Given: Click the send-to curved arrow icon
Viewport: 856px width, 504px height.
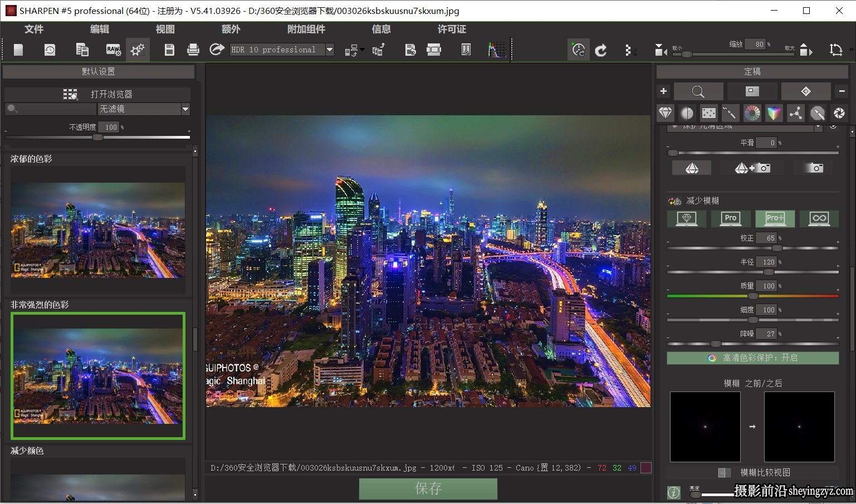Looking at the screenshot, I should [x=217, y=50].
